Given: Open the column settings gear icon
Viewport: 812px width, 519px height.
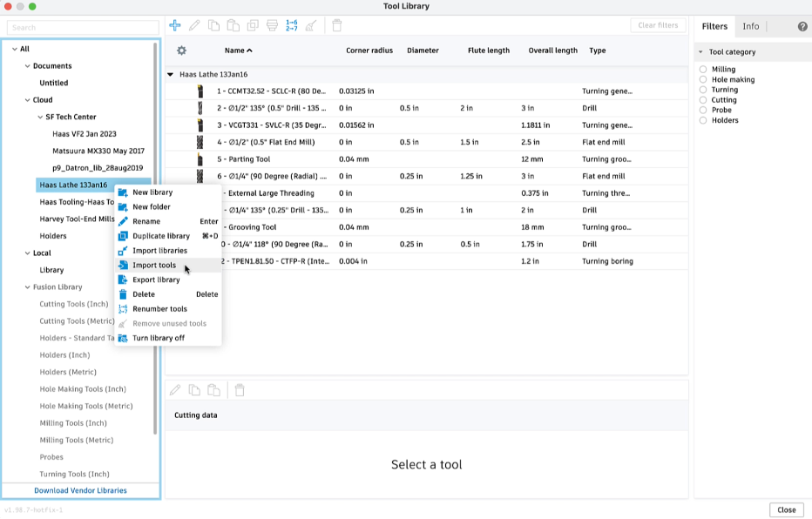Looking at the screenshot, I should click(x=181, y=51).
